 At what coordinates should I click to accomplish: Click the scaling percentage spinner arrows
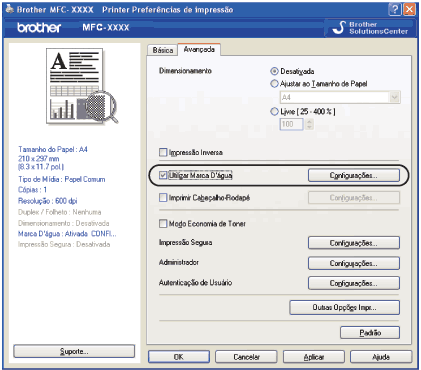[309, 124]
